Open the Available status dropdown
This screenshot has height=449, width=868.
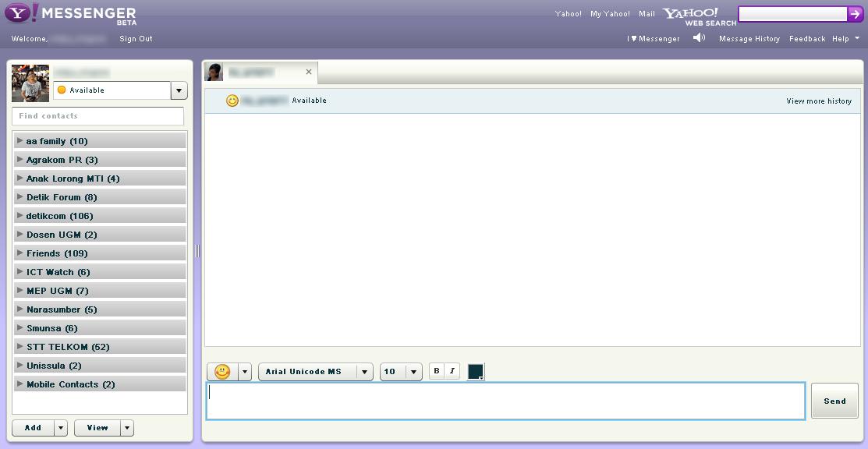179,90
